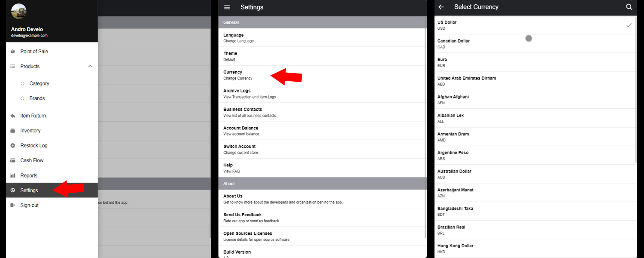644x258 pixels.
Task: Select the checked US Dollar currency
Action: 532,25
